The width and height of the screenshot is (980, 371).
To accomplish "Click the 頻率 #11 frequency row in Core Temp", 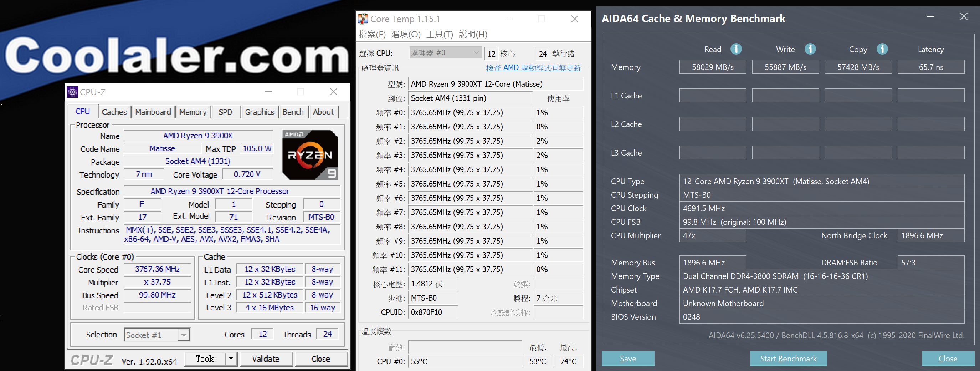I will click(x=470, y=269).
